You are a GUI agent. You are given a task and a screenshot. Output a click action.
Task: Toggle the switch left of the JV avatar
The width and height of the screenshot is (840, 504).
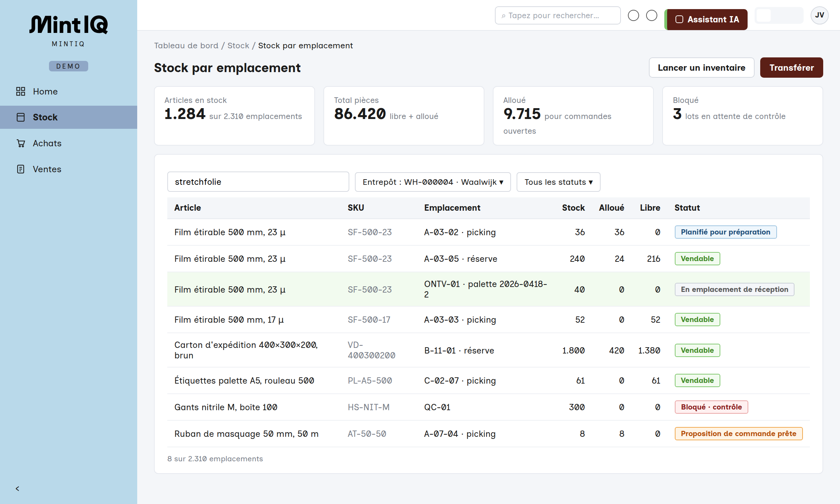779,15
